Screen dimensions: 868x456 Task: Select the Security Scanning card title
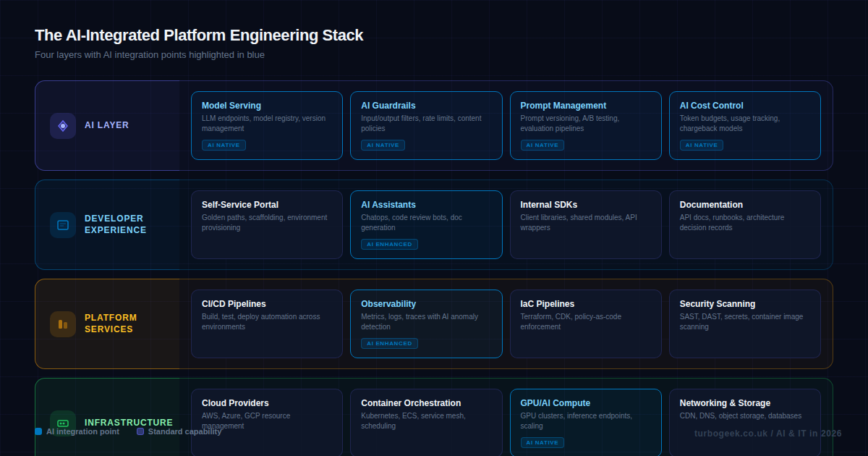pyautogui.click(x=718, y=304)
